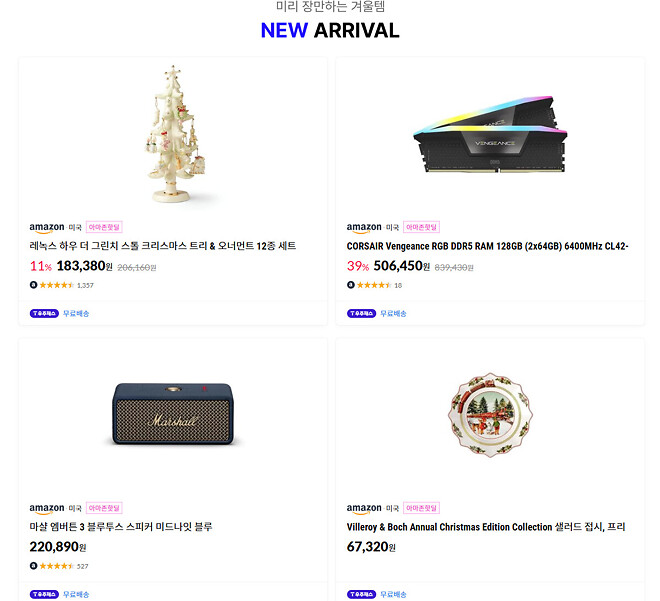Open the Villeroy & Boch plate image
The image size is (660, 601).
(490, 415)
